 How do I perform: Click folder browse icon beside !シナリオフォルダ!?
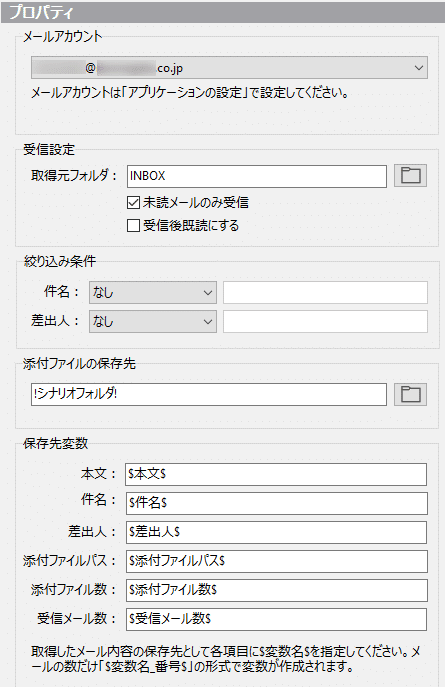click(410, 394)
